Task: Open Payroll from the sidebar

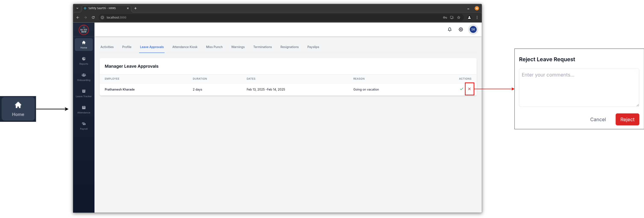Action: [x=84, y=126]
